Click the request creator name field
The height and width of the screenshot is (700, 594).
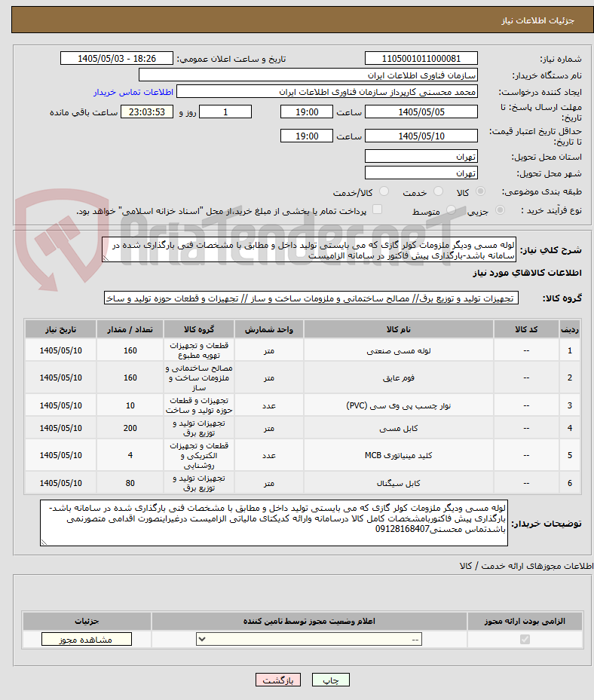pos(327,91)
